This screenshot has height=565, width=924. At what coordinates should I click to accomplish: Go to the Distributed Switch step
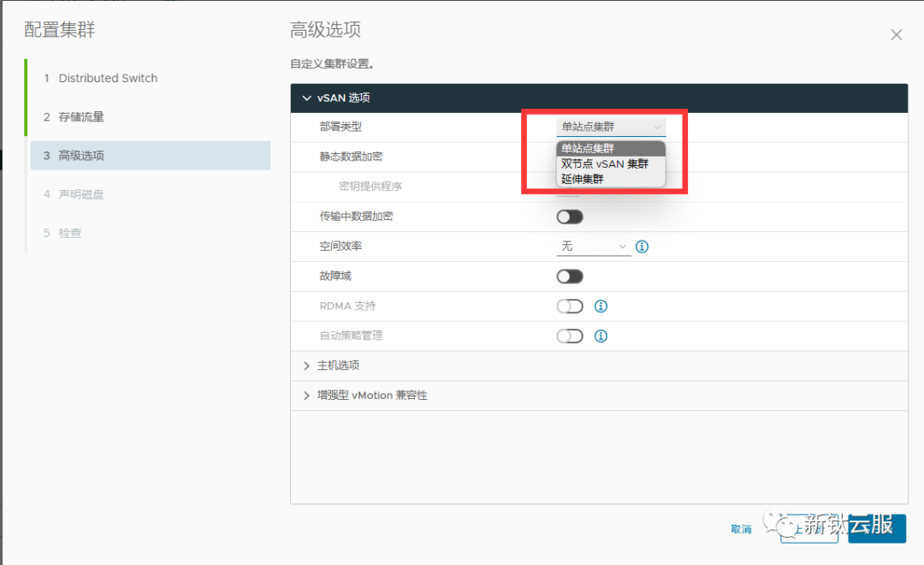(x=108, y=77)
